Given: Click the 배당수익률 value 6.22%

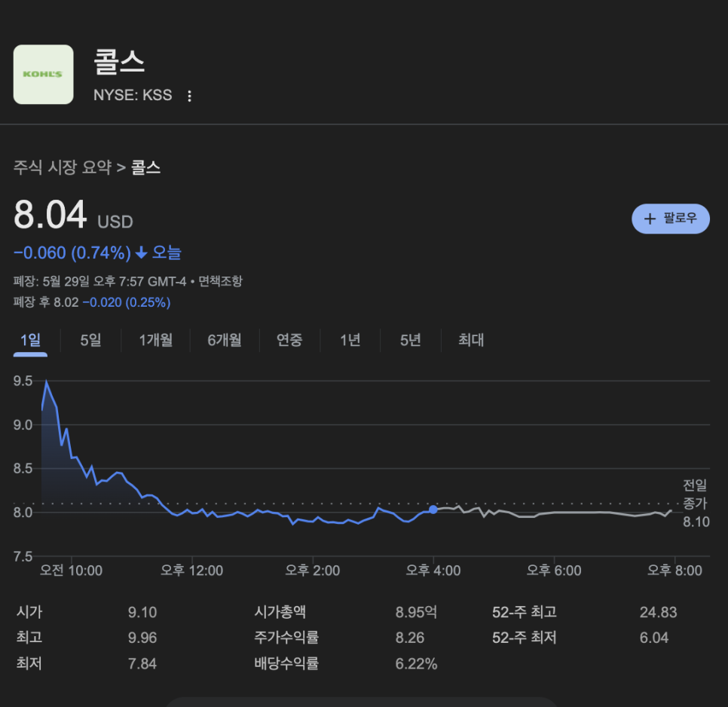Looking at the screenshot, I should (x=416, y=664).
